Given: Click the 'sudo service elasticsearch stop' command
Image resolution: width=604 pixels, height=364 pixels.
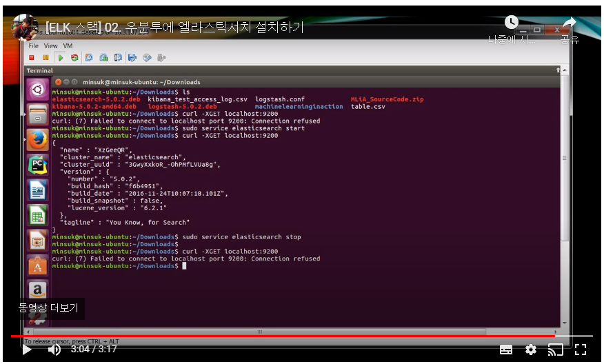Looking at the screenshot, I should 241,237.
